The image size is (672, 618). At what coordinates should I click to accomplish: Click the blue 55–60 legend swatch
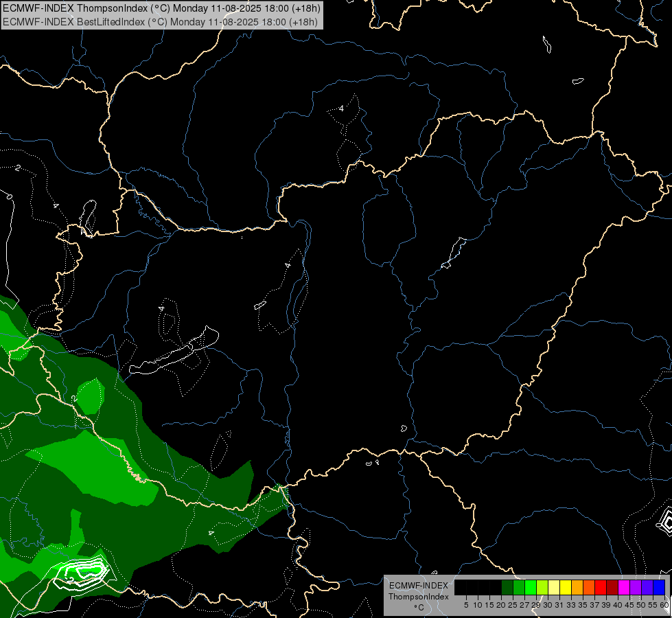coord(659,587)
